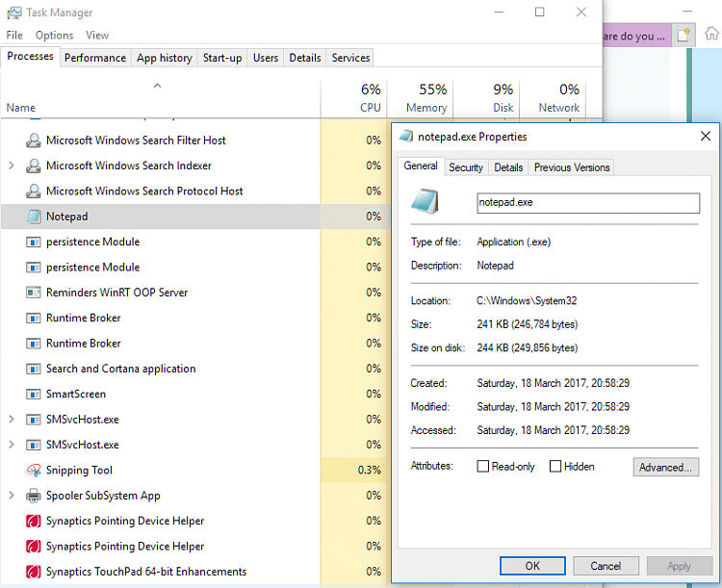The height and width of the screenshot is (588, 722).
Task: Sort by the Name column header
Action: click(160, 98)
